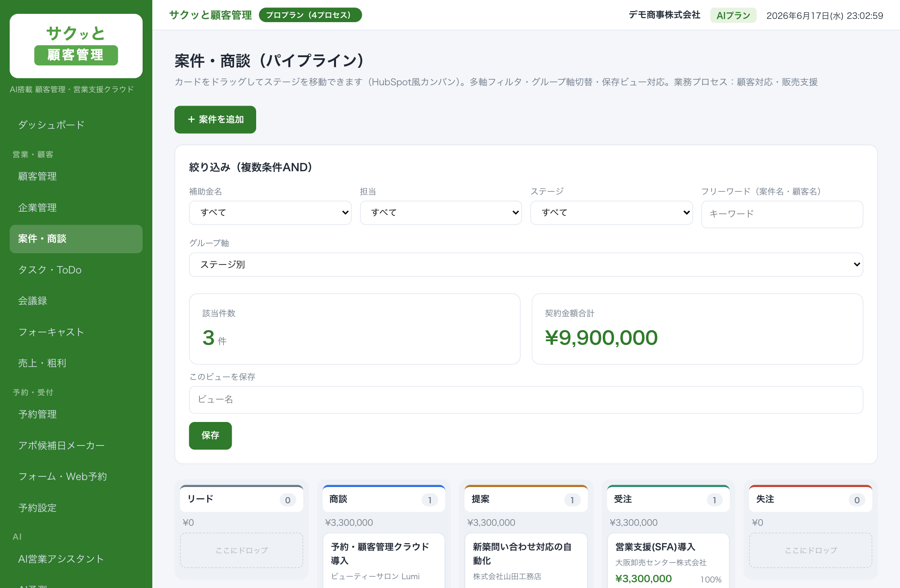The width and height of the screenshot is (900, 588).
Task: Go to フォーム・Web予約
Action: click(x=76, y=477)
